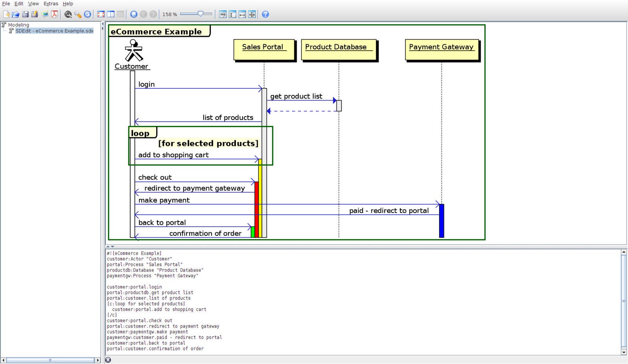
Task: Click source line '[c:loop for selected products]'
Action: 146,304
